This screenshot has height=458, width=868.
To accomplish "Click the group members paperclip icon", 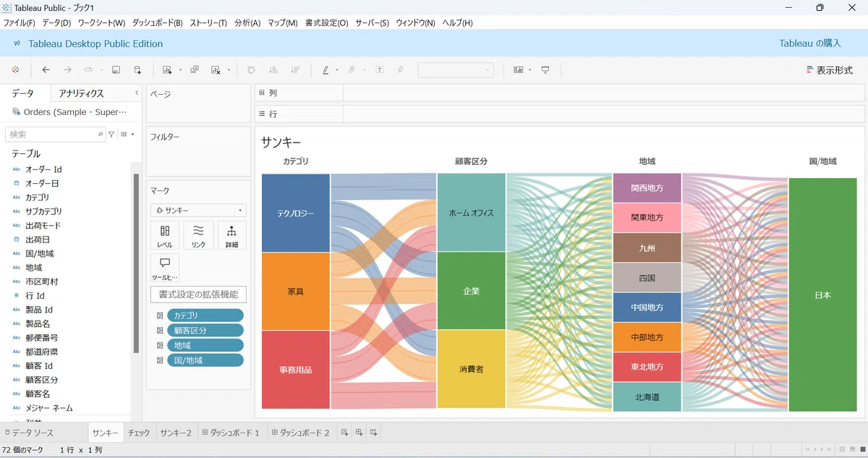I will point(352,70).
